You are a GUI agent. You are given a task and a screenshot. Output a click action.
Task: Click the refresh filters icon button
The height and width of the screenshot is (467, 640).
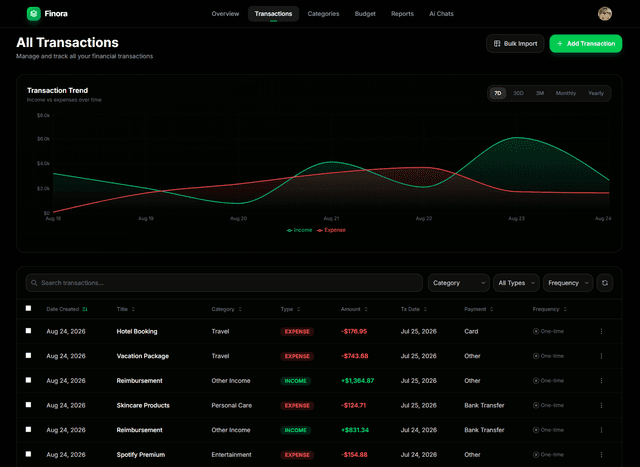tap(604, 283)
